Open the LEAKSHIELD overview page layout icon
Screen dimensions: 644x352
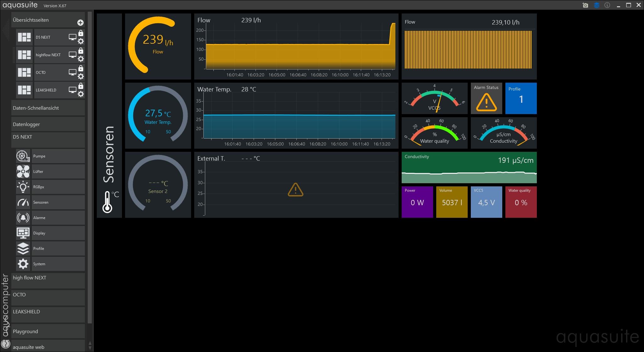24,90
